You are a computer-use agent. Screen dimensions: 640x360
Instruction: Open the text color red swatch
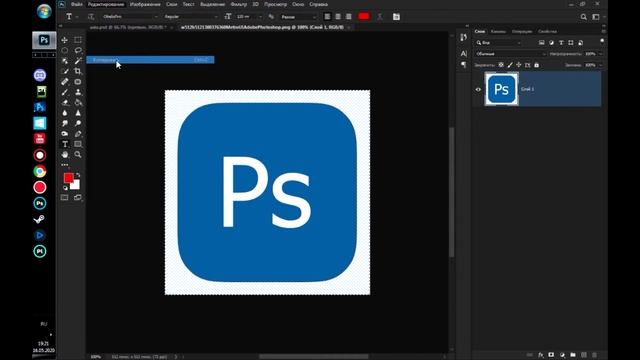tap(364, 16)
